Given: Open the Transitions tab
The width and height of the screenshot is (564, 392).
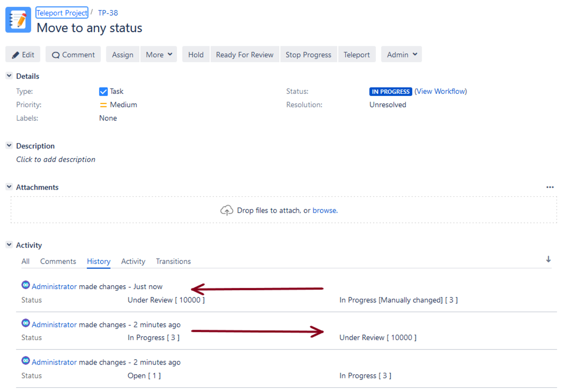Looking at the screenshot, I should click(x=173, y=261).
